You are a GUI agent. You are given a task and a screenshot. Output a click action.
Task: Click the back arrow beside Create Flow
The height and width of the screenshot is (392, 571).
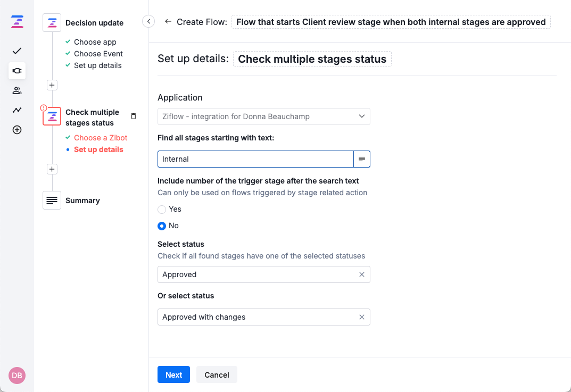point(168,22)
